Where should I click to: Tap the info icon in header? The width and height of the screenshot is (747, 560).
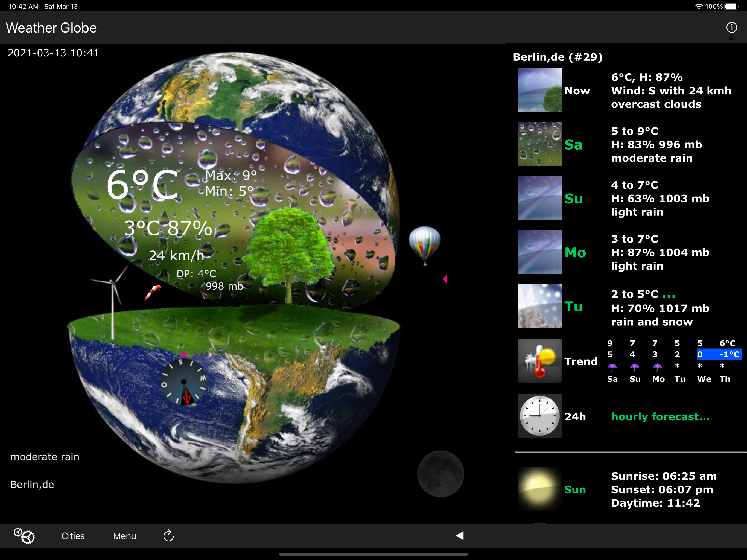tap(731, 27)
